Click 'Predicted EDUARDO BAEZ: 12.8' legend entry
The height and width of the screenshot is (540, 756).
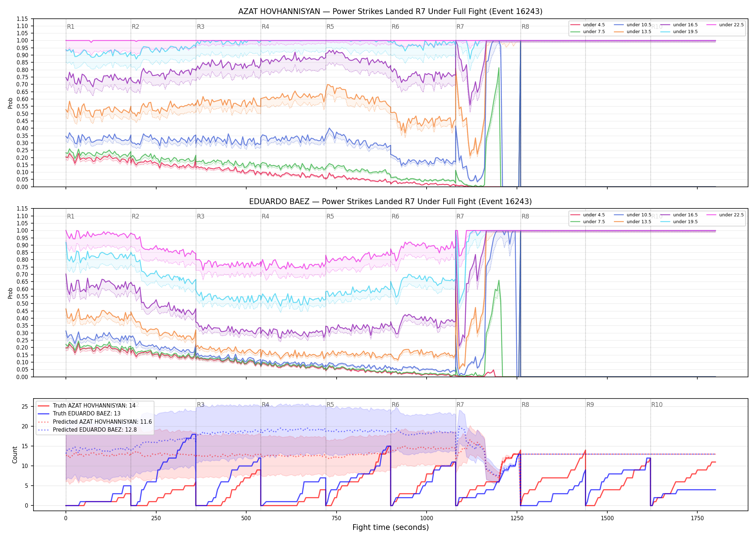coord(87,430)
